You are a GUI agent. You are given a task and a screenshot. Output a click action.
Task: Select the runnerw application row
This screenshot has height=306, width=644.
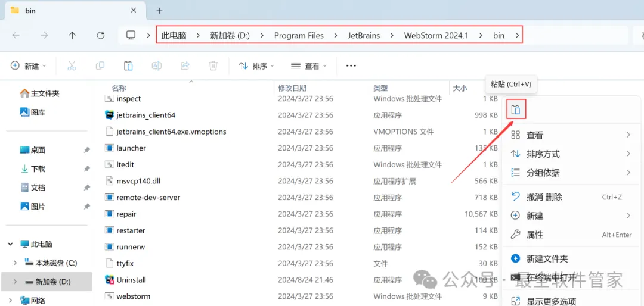pos(302,247)
